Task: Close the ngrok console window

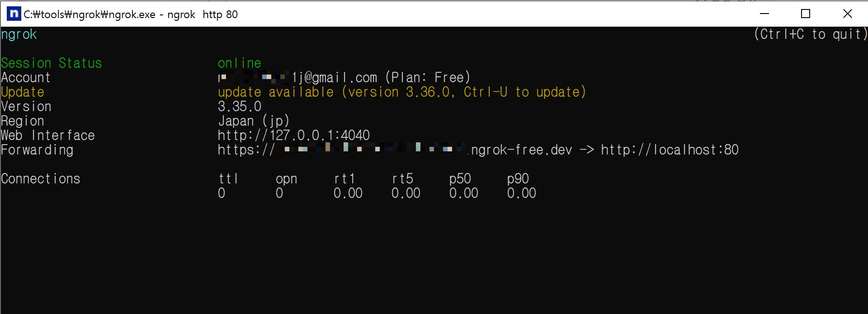Action: (x=847, y=14)
